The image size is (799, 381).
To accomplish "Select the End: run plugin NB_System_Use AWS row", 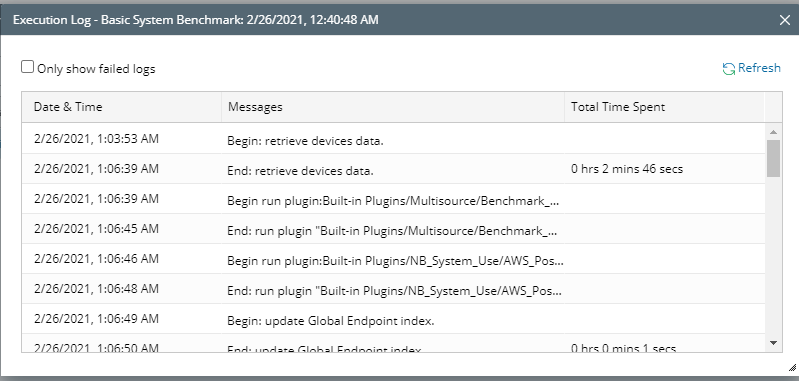I will tap(393, 289).
